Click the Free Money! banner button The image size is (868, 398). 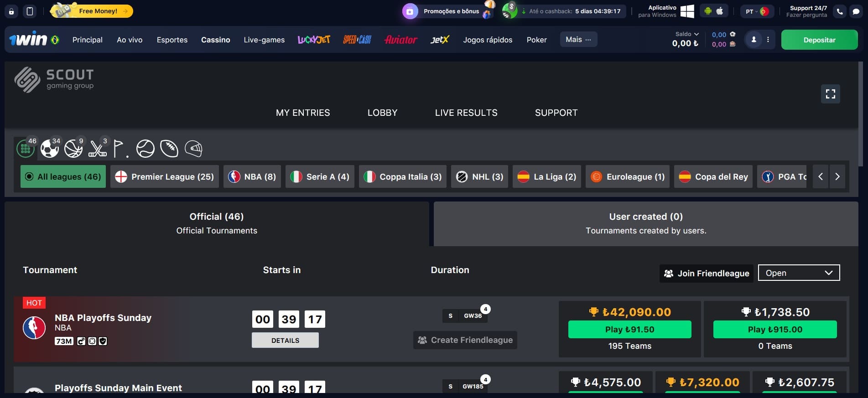click(x=93, y=11)
